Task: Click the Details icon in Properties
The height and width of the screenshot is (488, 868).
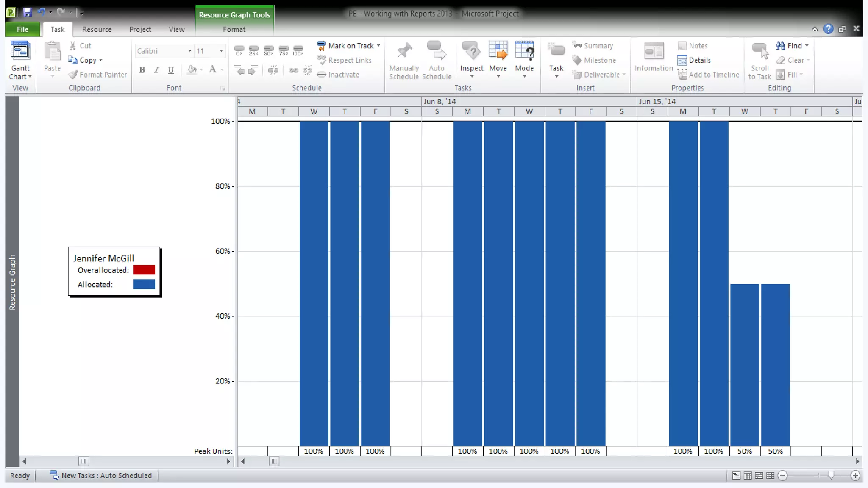Action: [x=682, y=61]
